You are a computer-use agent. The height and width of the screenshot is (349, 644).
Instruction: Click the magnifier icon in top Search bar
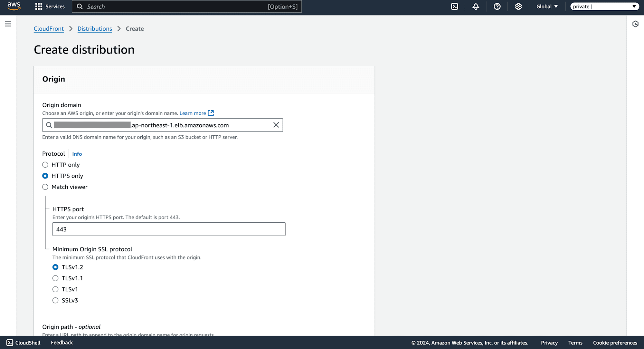click(x=80, y=6)
